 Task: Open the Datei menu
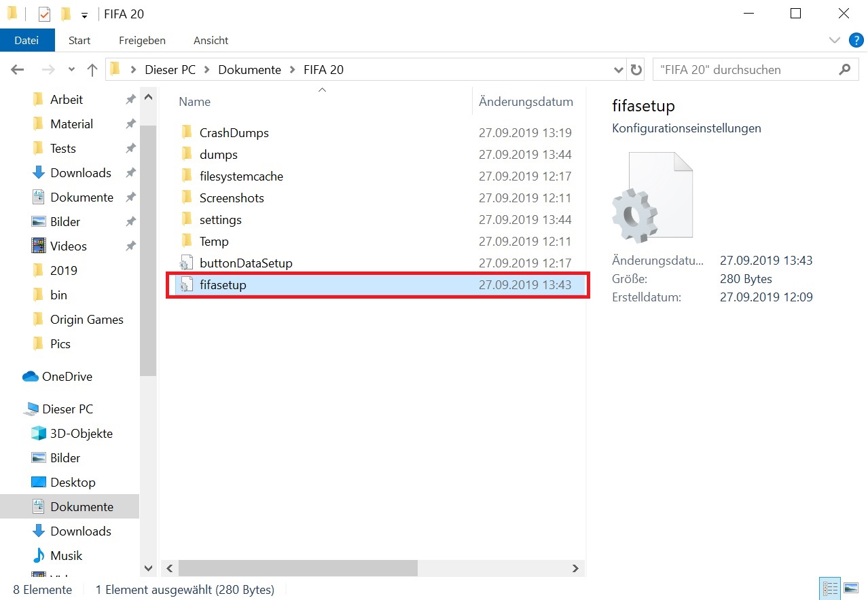coord(26,40)
